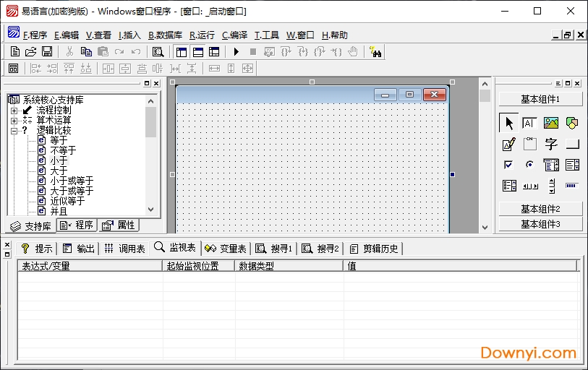Click the 基本组件1 button
Screen dimensions: 588x370
(x=540, y=99)
